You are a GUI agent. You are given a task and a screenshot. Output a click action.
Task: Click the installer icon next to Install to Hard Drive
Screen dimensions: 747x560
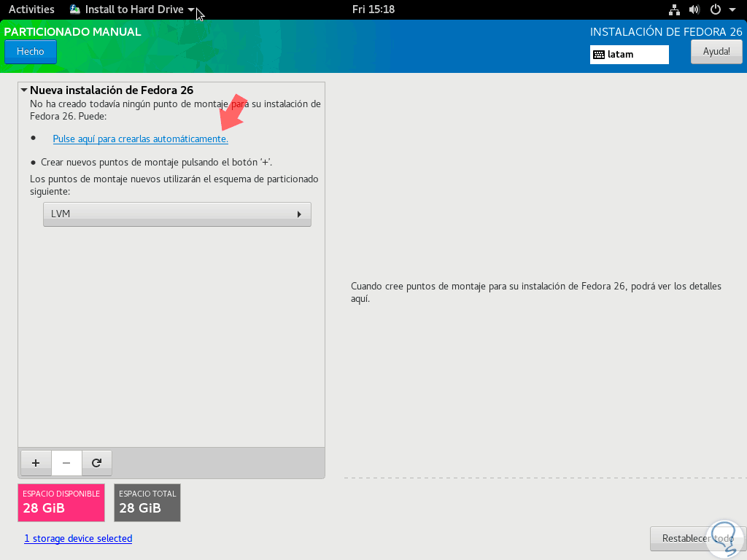pyautogui.click(x=75, y=9)
